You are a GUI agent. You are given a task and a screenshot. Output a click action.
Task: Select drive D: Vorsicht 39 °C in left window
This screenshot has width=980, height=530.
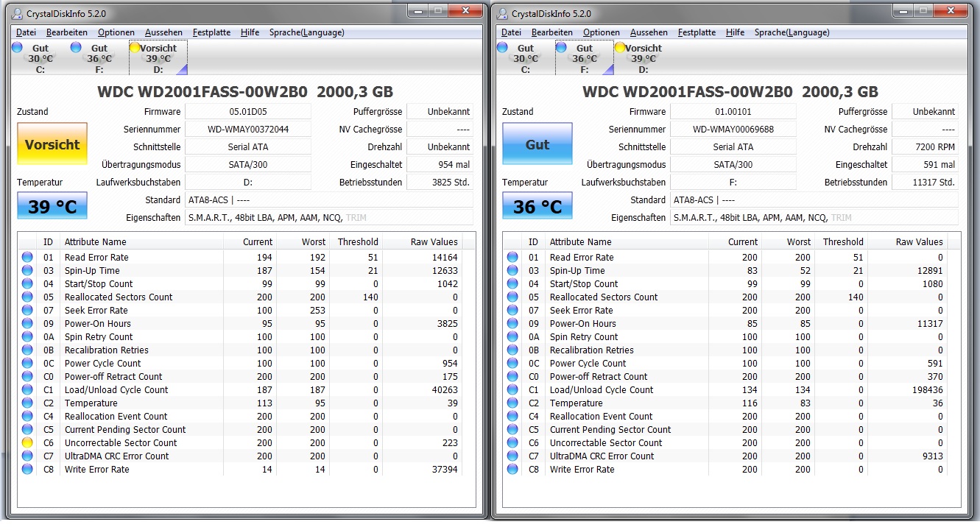tap(158, 58)
